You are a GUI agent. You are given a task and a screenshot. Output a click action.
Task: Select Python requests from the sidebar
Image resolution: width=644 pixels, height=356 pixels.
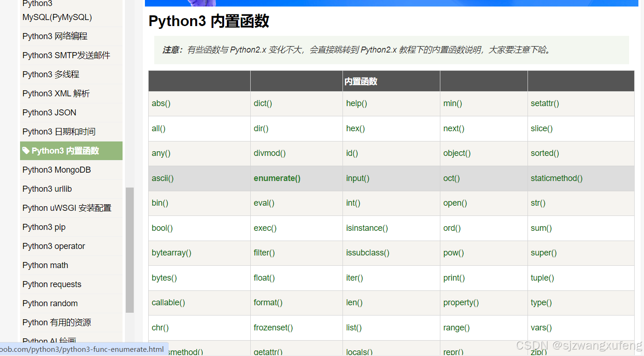click(x=52, y=284)
